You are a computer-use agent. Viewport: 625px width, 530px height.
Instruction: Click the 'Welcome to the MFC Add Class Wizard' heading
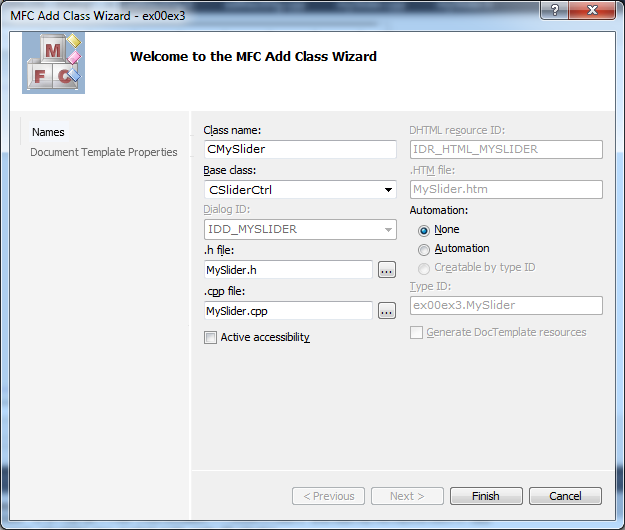point(253,57)
